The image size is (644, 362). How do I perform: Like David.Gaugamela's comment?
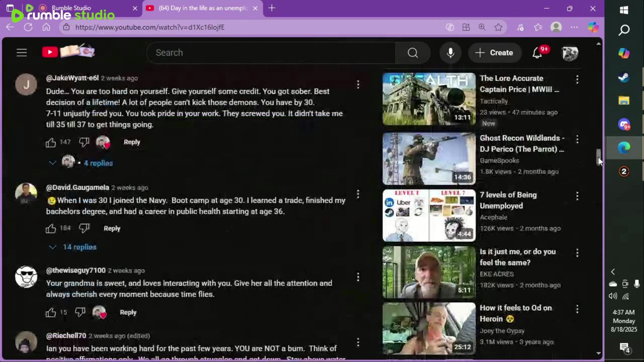(51, 229)
